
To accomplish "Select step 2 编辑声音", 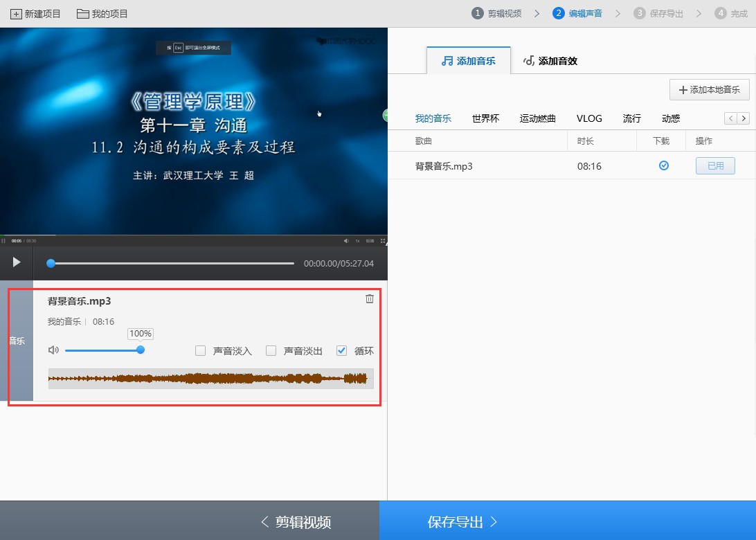I will click(x=577, y=14).
